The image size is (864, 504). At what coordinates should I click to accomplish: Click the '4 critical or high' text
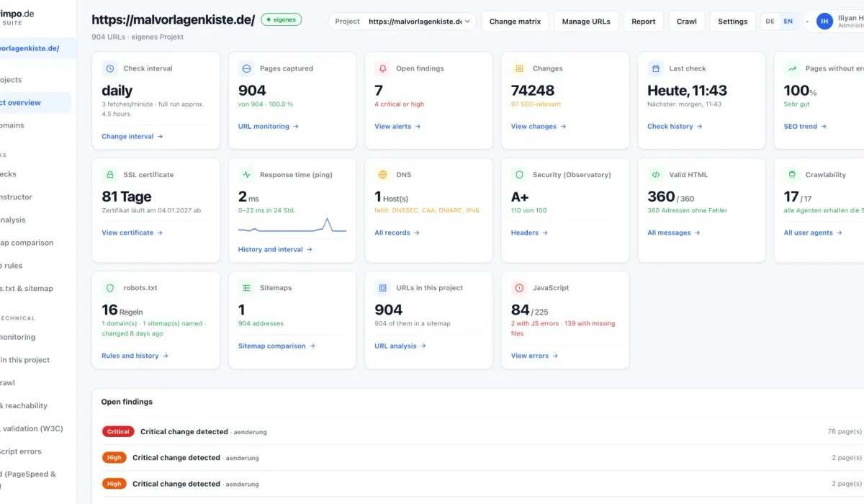399,104
